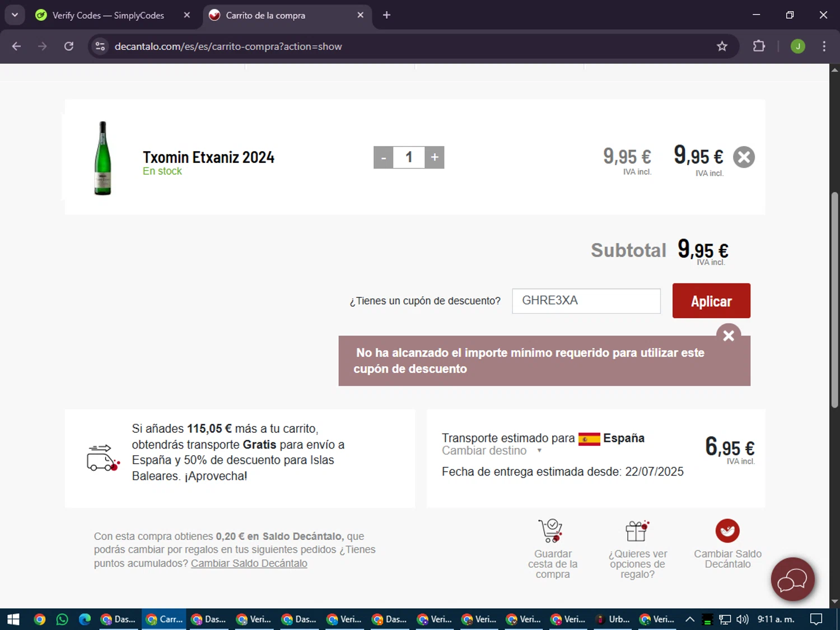Click the gift box options icon
The height and width of the screenshot is (630, 840).
pos(637,530)
